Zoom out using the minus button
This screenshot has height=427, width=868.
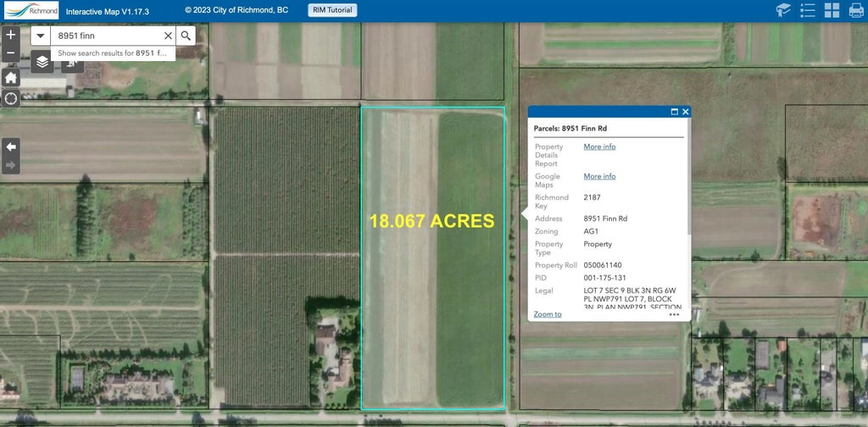pos(11,53)
